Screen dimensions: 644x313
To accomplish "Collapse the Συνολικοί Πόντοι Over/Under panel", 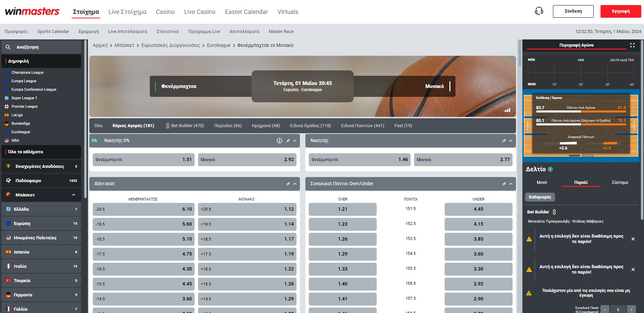I will 511,184.
